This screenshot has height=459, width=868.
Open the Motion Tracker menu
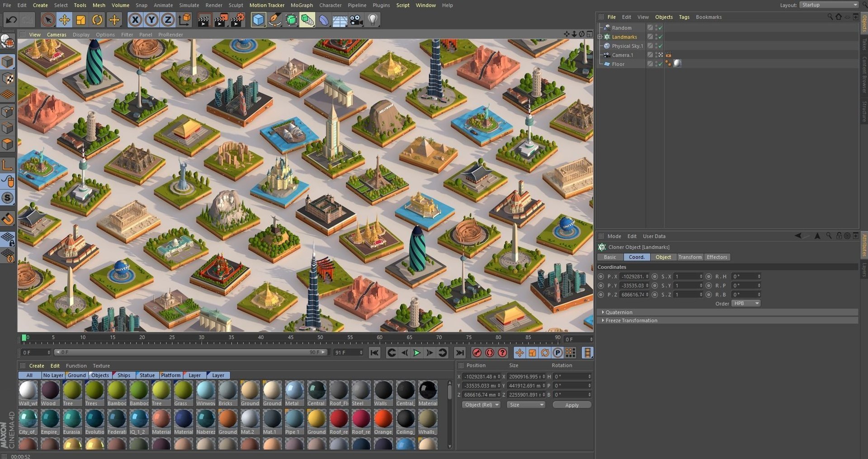point(267,5)
